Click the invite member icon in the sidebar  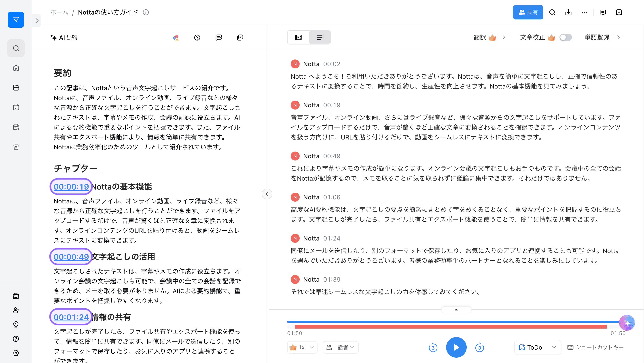pyautogui.click(x=16, y=310)
